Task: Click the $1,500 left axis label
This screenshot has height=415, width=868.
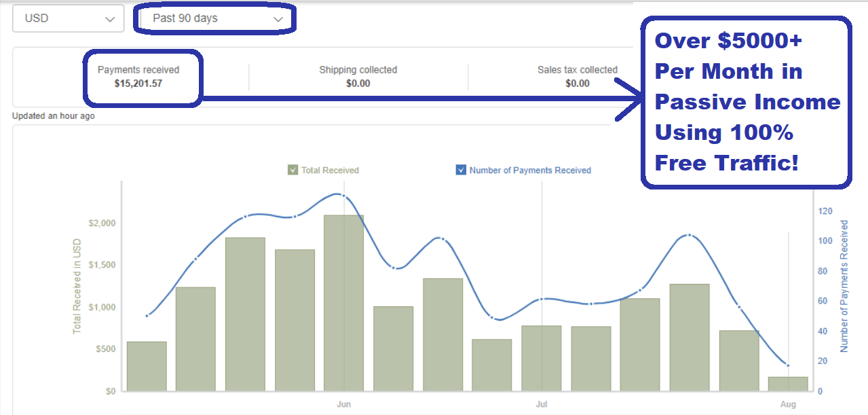Action: click(101, 265)
